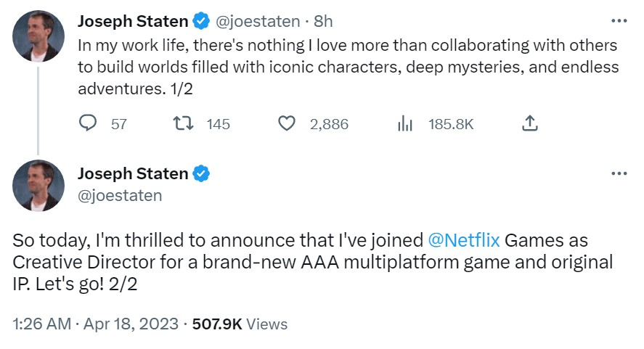Select the top tweet's profile avatar

point(39,36)
